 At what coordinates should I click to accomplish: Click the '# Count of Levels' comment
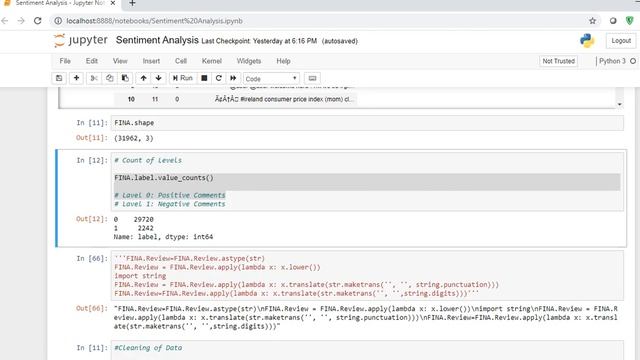pos(148,160)
